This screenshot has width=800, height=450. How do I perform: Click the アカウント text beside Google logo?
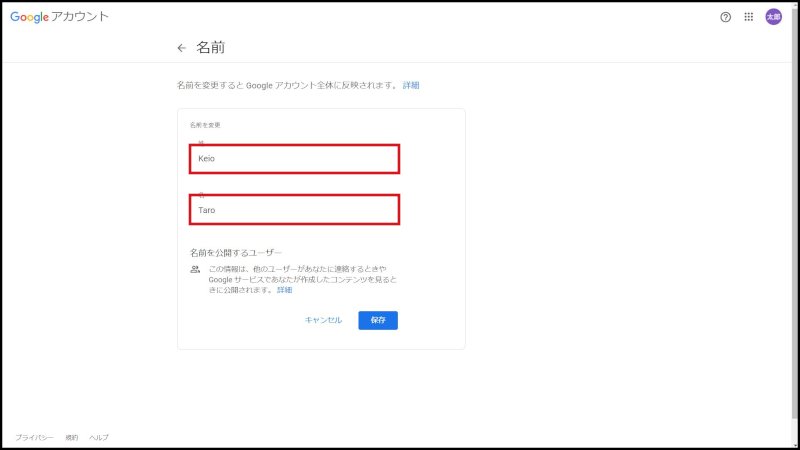tap(81, 17)
